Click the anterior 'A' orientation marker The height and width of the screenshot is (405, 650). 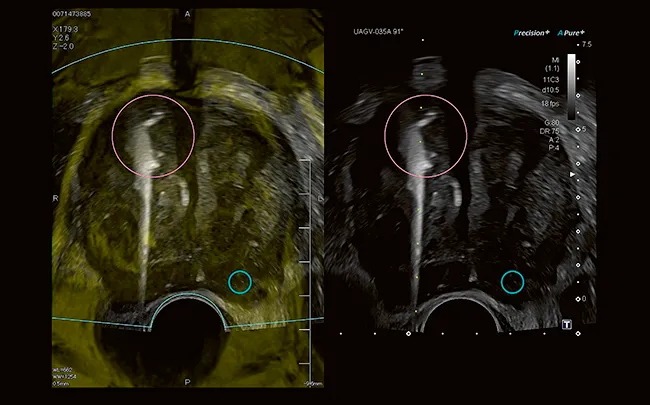tap(187, 14)
